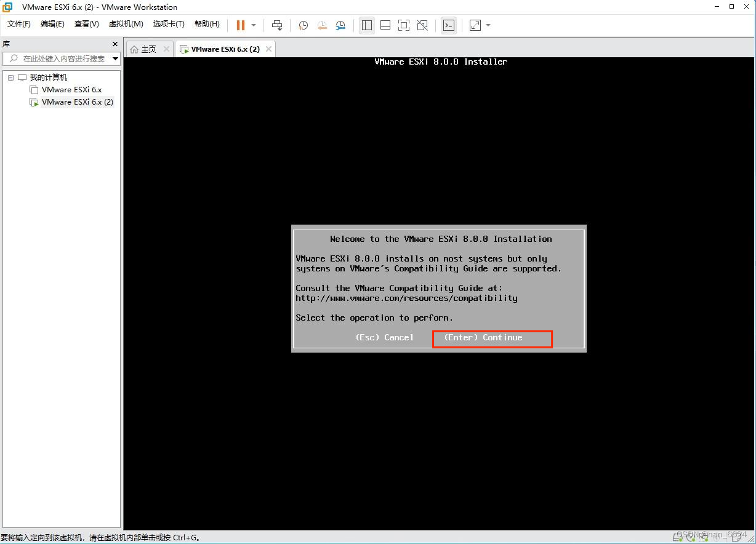The height and width of the screenshot is (544, 756).
Task: Open the 选项卡(T) menu
Action: pyautogui.click(x=169, y=24)
